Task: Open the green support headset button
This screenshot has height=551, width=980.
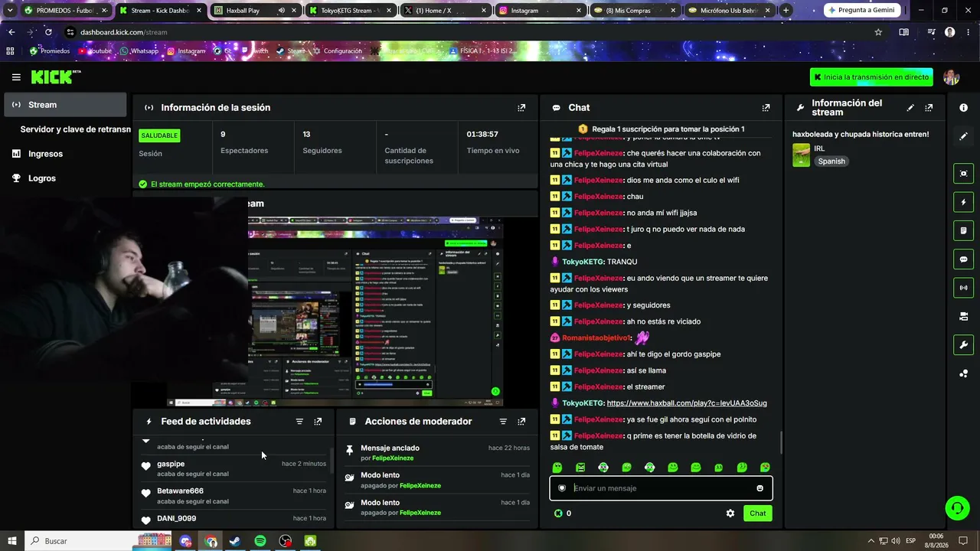Action: click(x=956, y=508)
